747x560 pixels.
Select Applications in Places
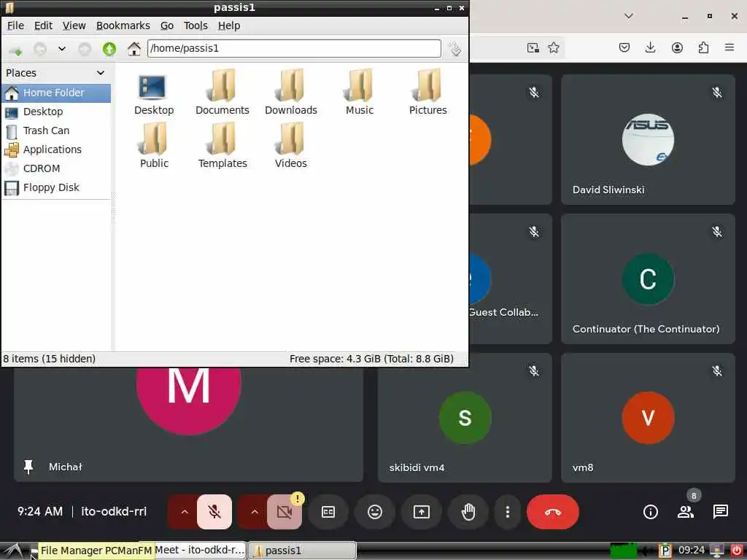tap(56, 150)
